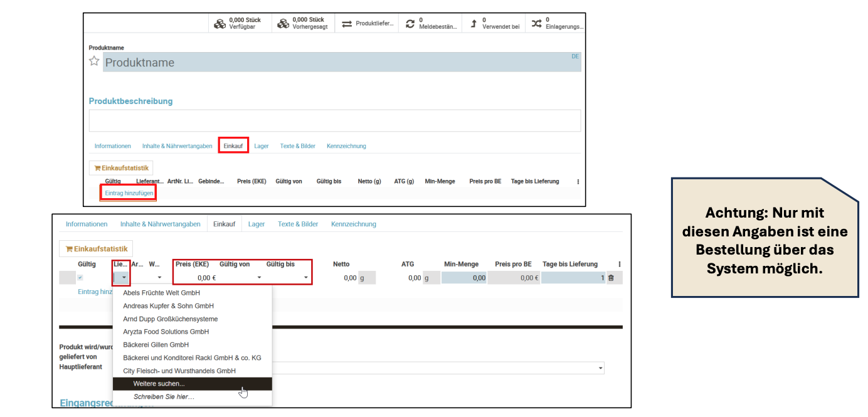The height and width of the screenshot is (417, 868).
Task: Choose Abels Früchte Welt GmbH from list
Action: click(161, 293)
